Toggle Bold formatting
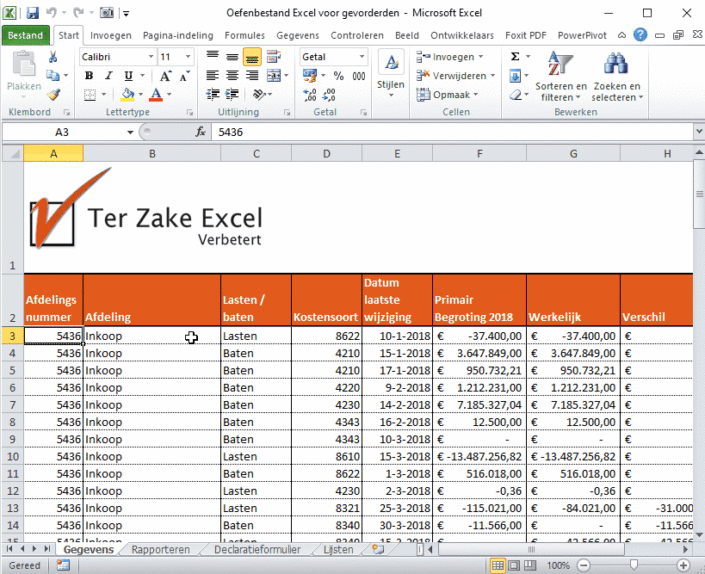 89,75
